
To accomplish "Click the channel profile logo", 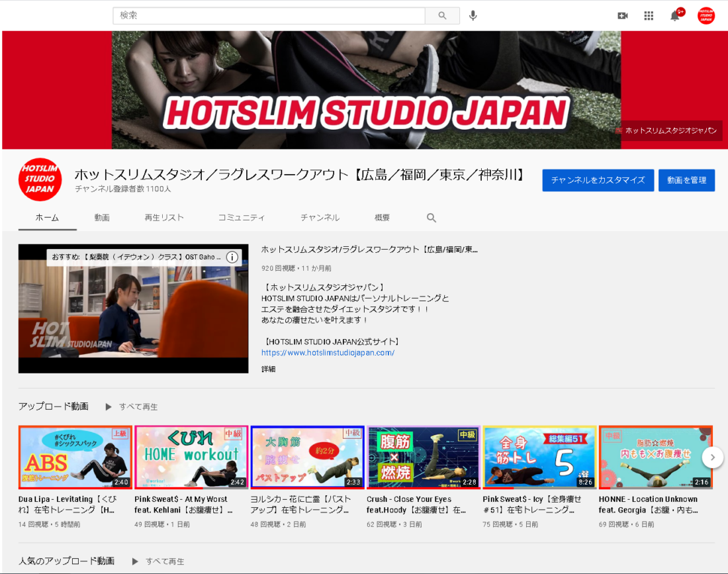I will [40, 179].
